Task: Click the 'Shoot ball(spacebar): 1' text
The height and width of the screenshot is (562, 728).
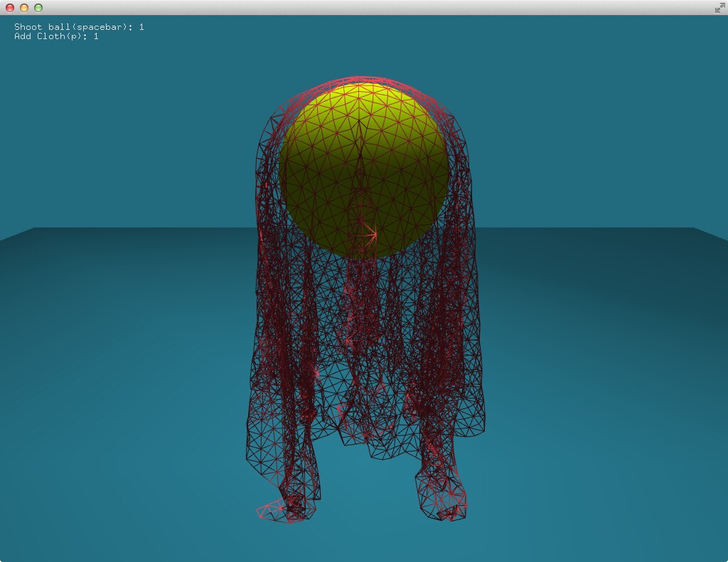Action: click(79, 27)
